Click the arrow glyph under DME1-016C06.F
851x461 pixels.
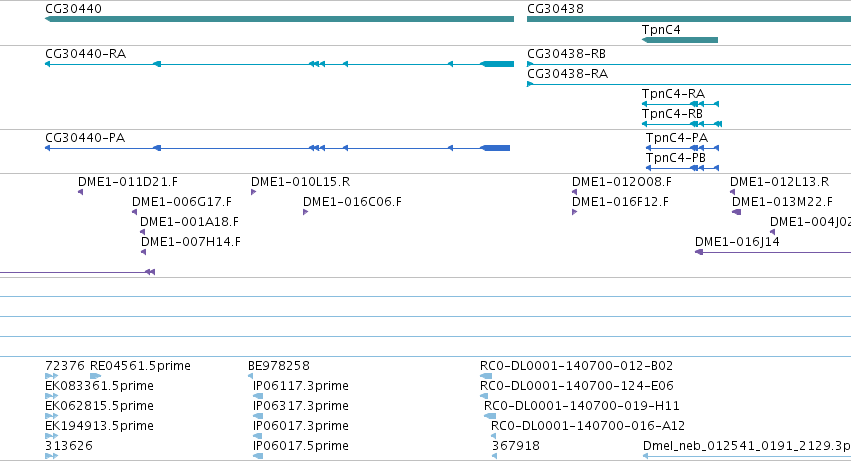(306, 212)
